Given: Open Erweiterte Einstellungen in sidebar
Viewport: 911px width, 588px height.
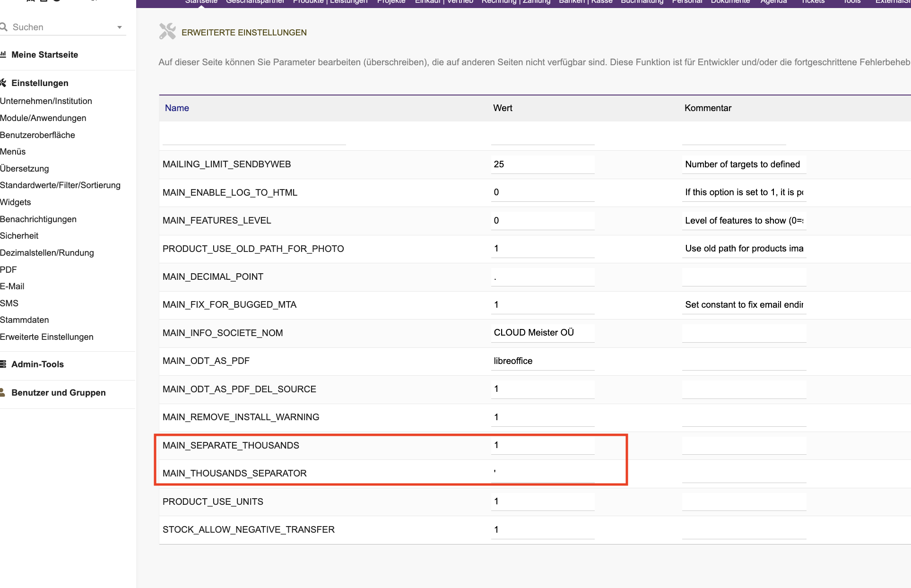Looking at the screenshot, I should click(x=47, y=337).
